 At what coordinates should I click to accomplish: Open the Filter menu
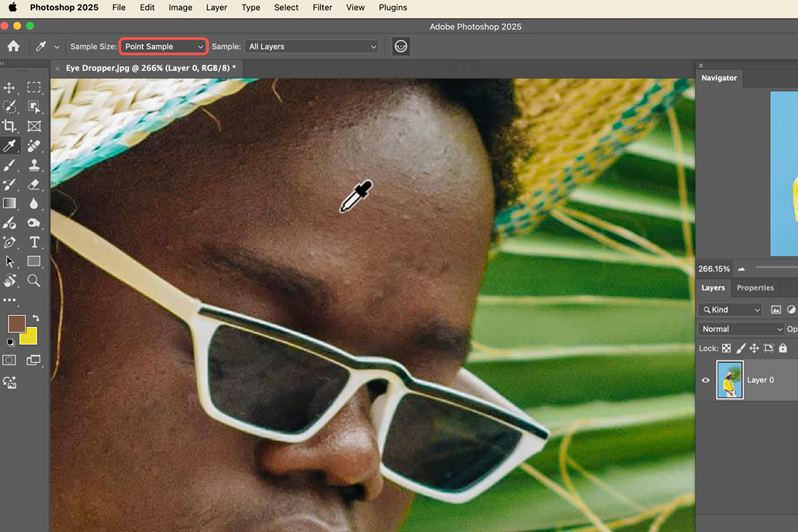pyautogui.click(x=323, y=7)
